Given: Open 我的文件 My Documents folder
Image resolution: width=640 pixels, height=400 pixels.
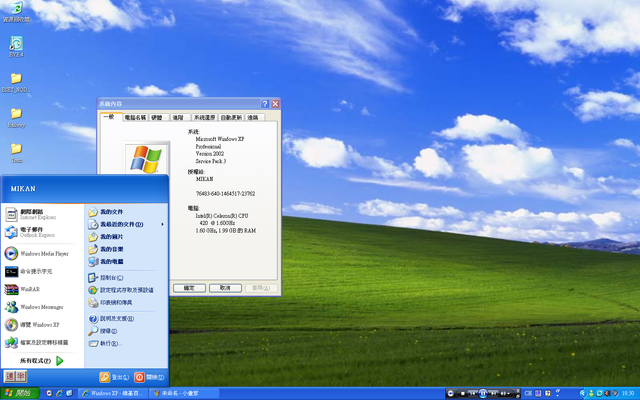Looking at the screenshot, I should pyautogui.click(x=110, y=212).
